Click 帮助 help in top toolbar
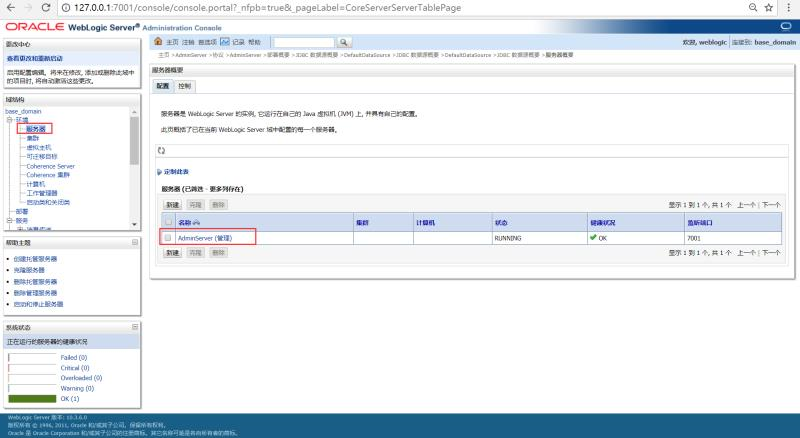Screen dimensions: 800x438 (x=254, y=42)
